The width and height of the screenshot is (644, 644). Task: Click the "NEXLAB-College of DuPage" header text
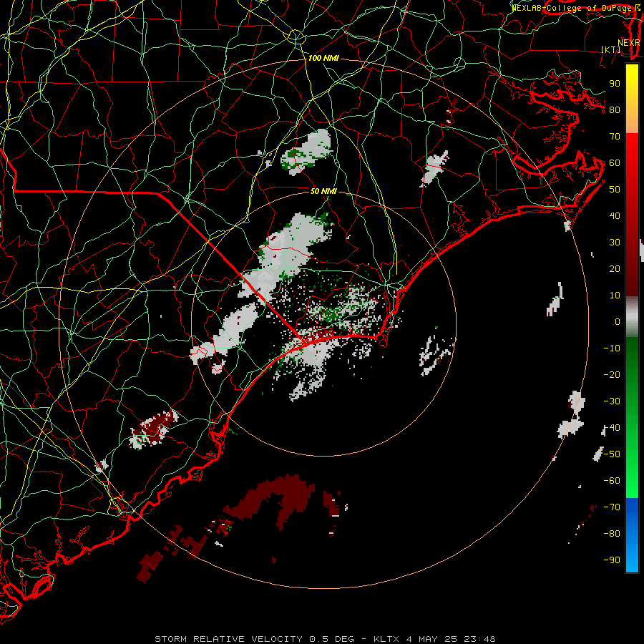coord(570,8)
